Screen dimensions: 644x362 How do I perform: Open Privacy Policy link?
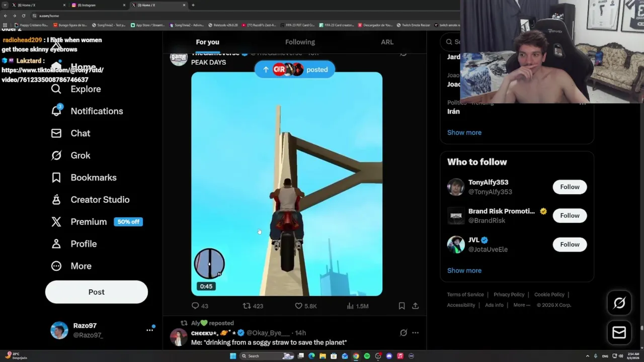click(x=509, y=295)
